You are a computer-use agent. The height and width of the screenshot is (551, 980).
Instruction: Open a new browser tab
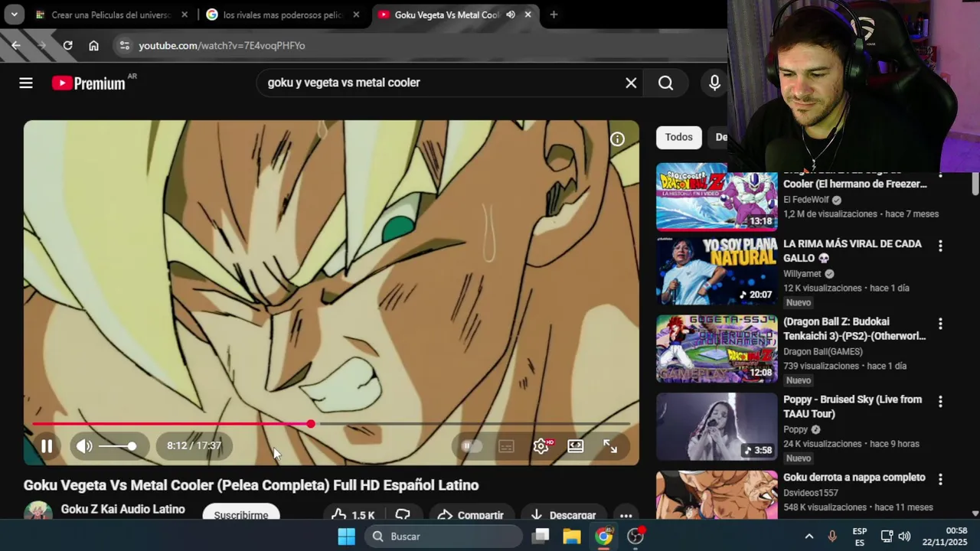coord(554,15)
